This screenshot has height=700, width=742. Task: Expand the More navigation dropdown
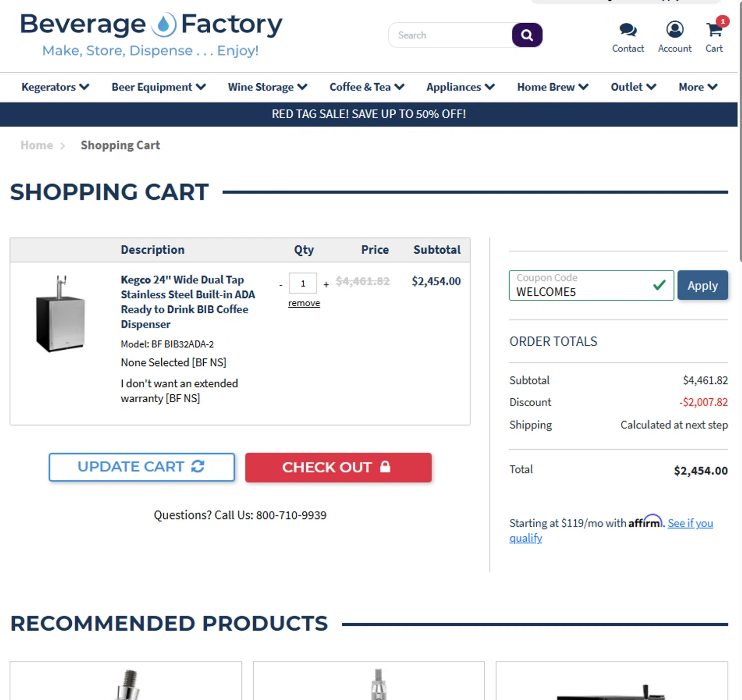click(x=697, y=87)
